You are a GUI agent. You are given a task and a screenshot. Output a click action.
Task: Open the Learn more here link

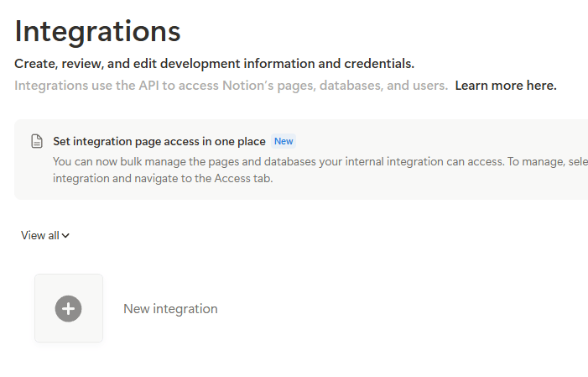coord(506,86)
